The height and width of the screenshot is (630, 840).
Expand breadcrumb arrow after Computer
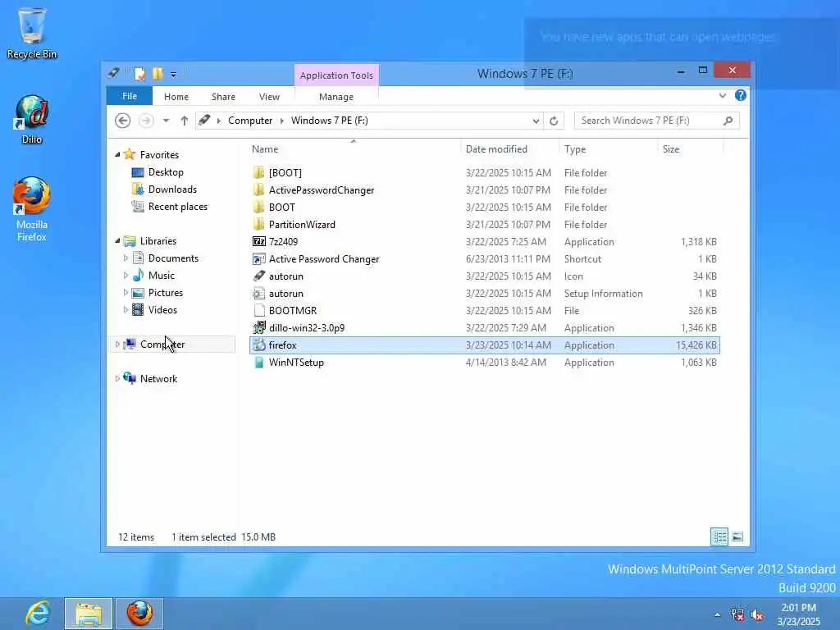(282, 121)
